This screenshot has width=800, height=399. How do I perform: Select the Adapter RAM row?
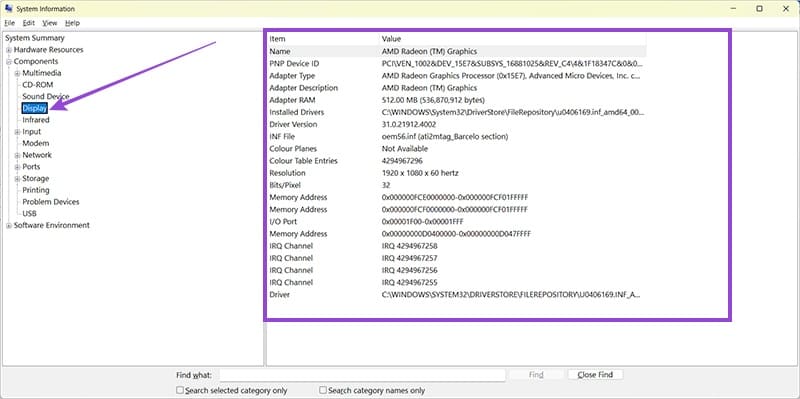(457, 100)
